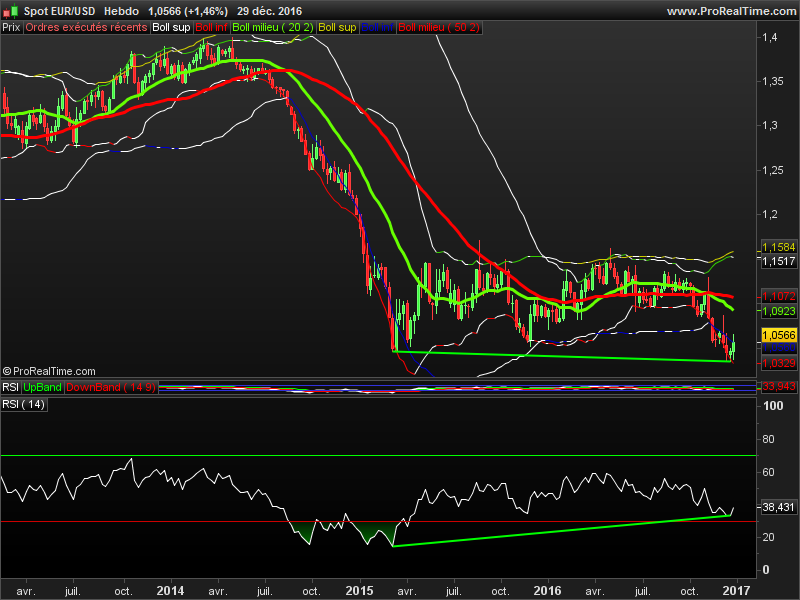Image resolution: width=800 pixels, height=600 pixels.
Task: Click the 1,0566 (+1,46%) quote text
Action: coord(188,11)
